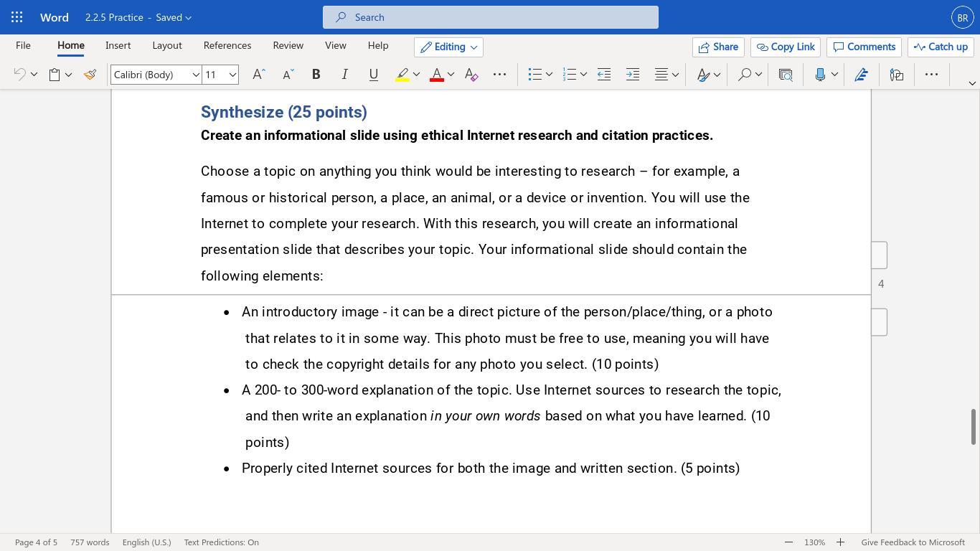Click the Increase Indent icon

pyautogui.click(x=633, y=75)
